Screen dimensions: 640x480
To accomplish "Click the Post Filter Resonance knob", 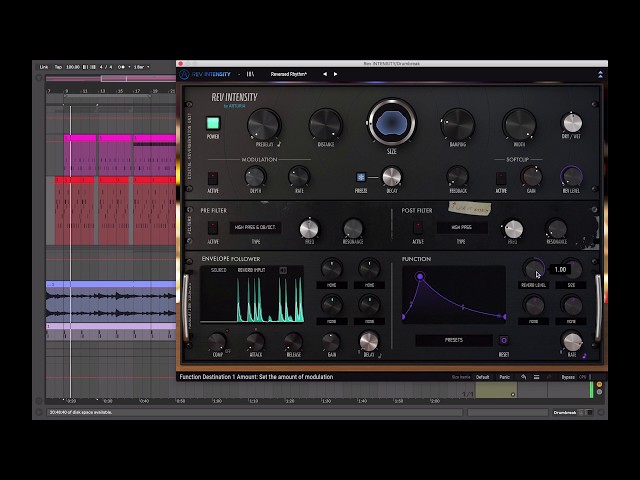I will pos(557,229).
